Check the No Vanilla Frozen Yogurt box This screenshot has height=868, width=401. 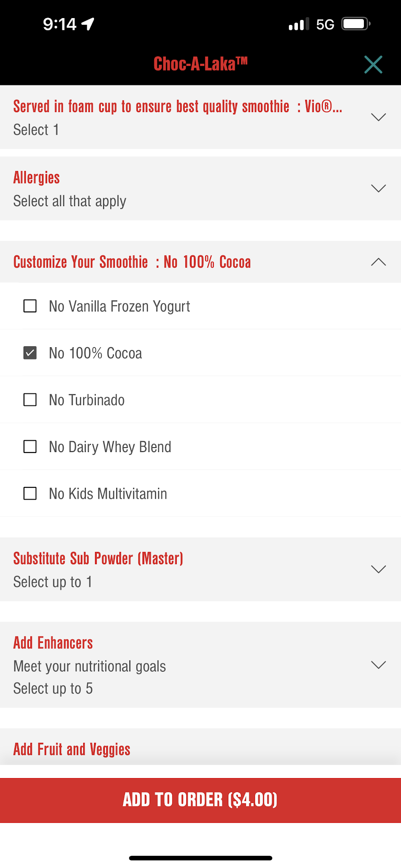pos(30,306)
